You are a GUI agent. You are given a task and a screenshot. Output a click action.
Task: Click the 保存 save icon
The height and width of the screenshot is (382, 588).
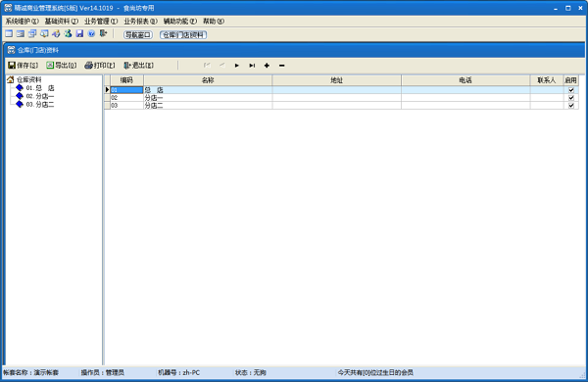coord(12,66)
